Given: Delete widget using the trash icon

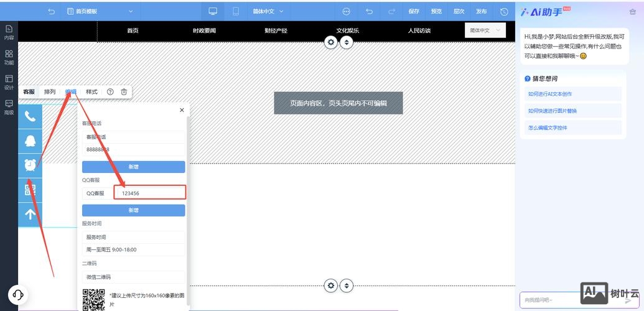Looking at the screenshot, I should point(124,92).
